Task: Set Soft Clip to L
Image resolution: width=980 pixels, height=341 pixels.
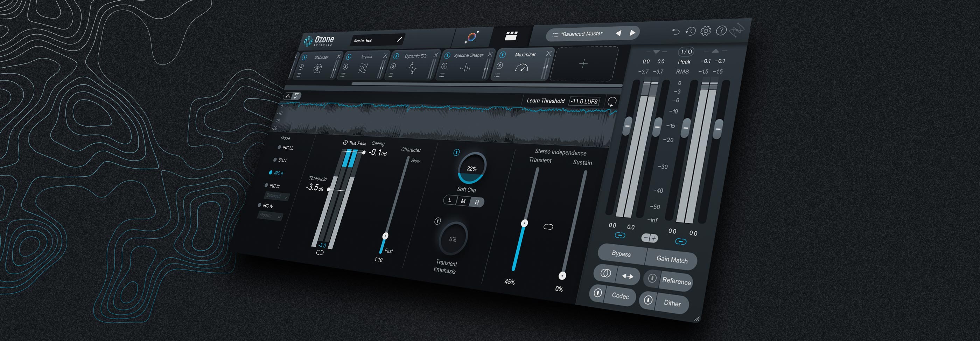Action: click(x=450, y=200)
